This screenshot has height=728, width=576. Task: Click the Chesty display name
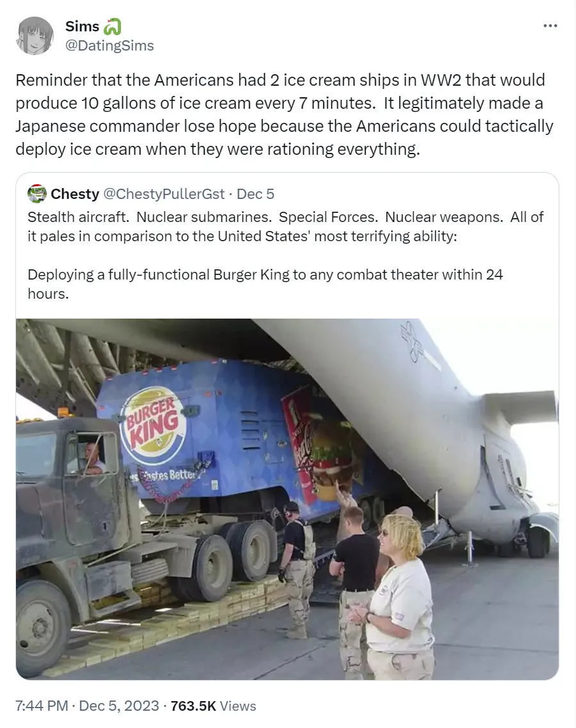pos(76,194)
